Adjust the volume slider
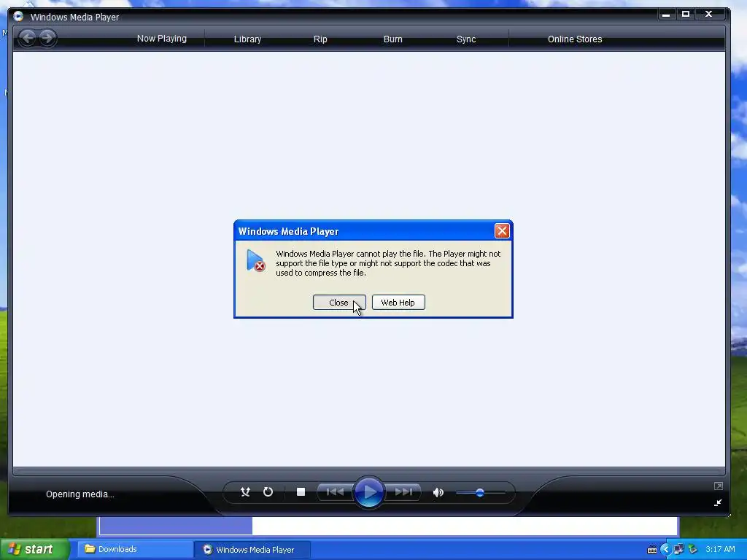 tap(480, 492)
